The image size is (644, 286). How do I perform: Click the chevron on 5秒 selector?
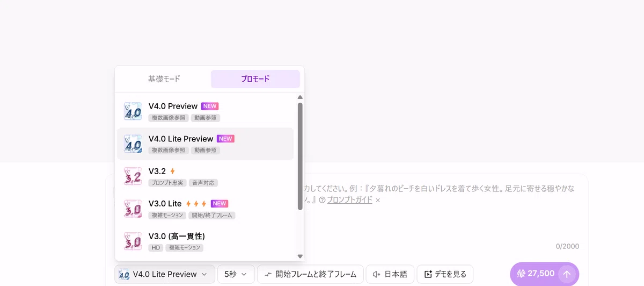pos(244,274)
